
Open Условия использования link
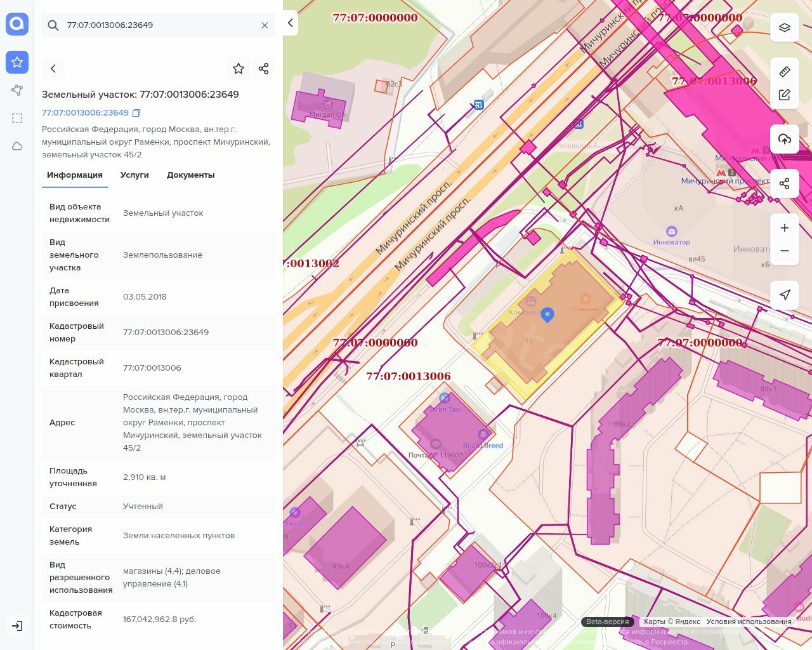[749, 621]
